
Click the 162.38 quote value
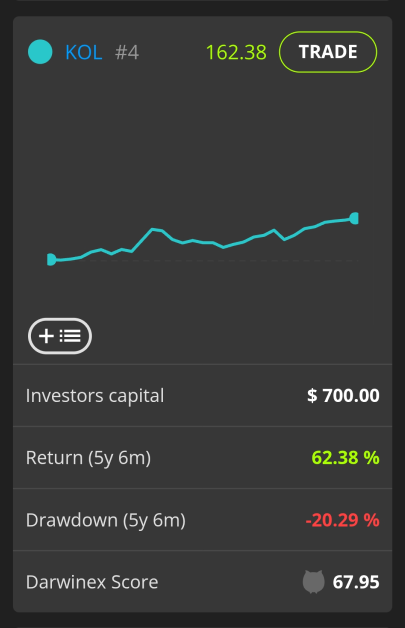coord(236,52)
